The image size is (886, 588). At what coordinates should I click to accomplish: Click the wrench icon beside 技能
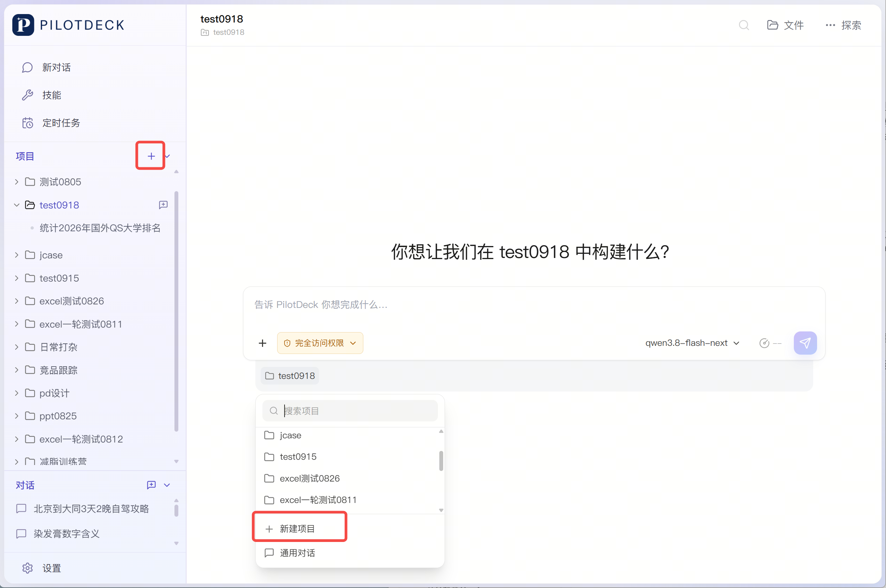pyautogui.click(x=27, y=95)
